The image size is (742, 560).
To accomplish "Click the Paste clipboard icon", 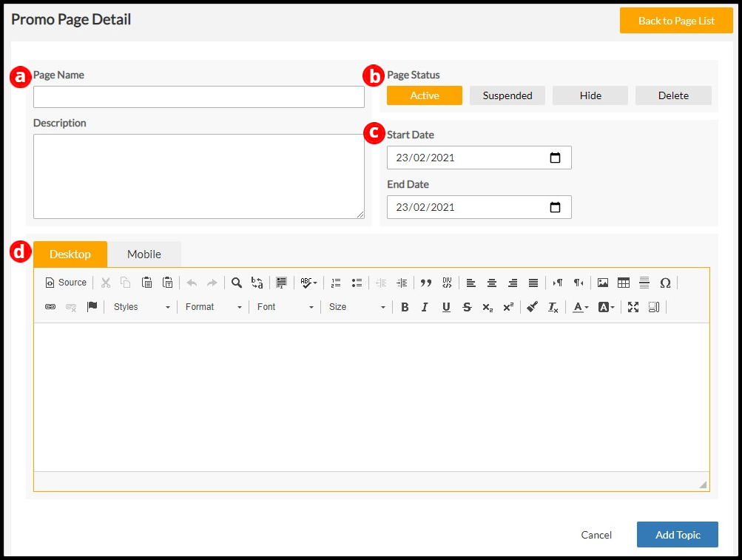I will coord(146,283).
